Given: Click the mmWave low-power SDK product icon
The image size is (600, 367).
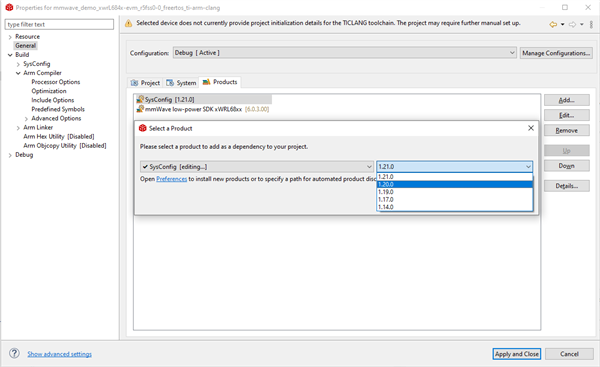Looking at the screenshot, I should [x=140, y=109].
